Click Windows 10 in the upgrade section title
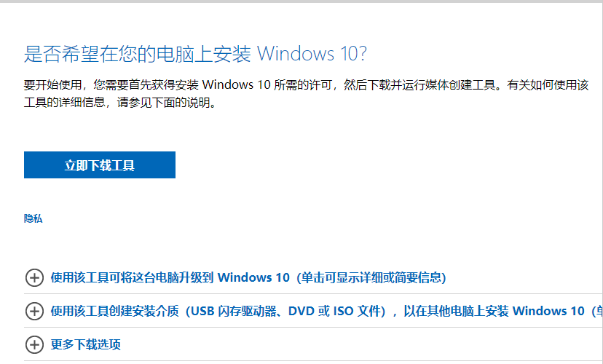The image size is (603, 364). click(253, 277)
